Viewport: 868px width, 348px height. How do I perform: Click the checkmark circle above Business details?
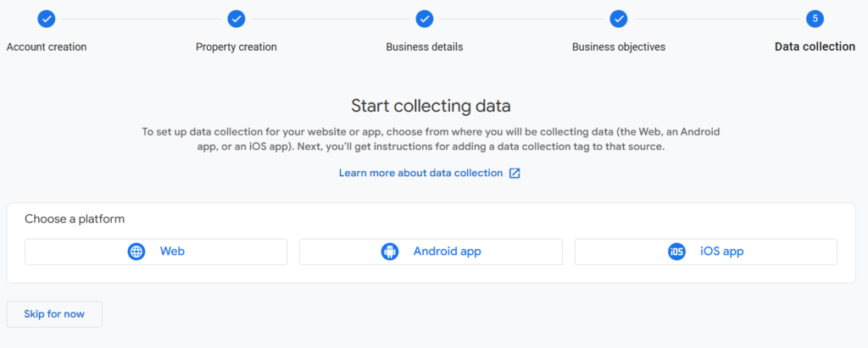coord(425,19)
